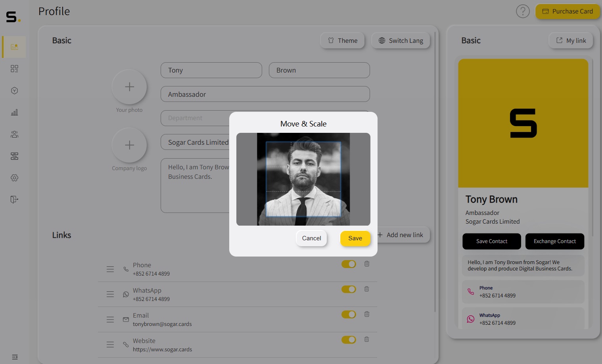Screen dimensions: 602x364
Task: Open My link in the preview panel
Action: click(x=571, y=40)
